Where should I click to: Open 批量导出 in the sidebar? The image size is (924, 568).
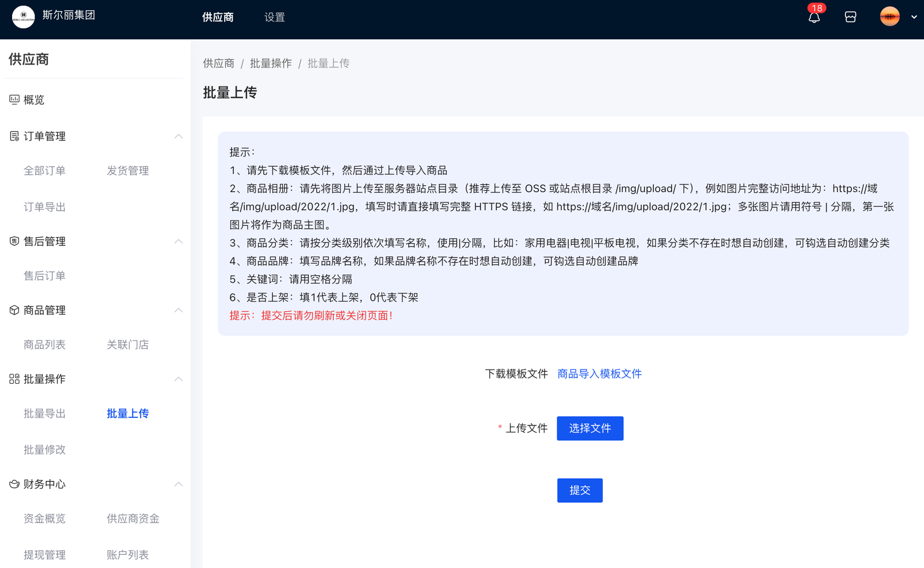[x=44, y=413]
